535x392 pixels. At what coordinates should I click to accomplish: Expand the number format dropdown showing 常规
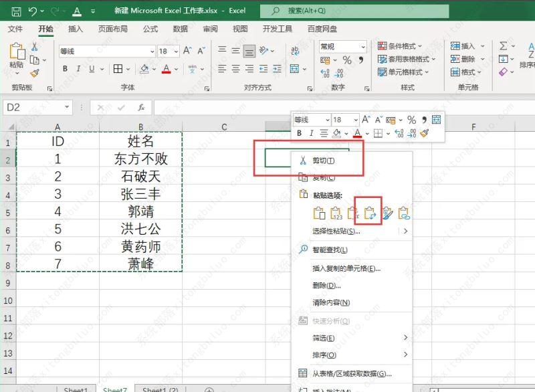363,47
